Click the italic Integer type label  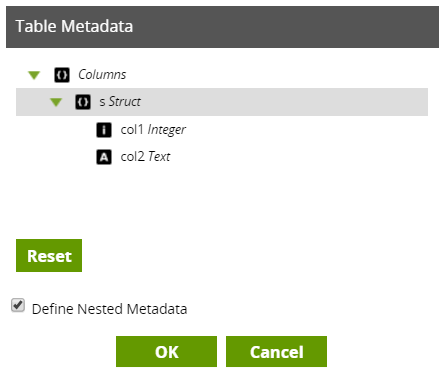166,130
